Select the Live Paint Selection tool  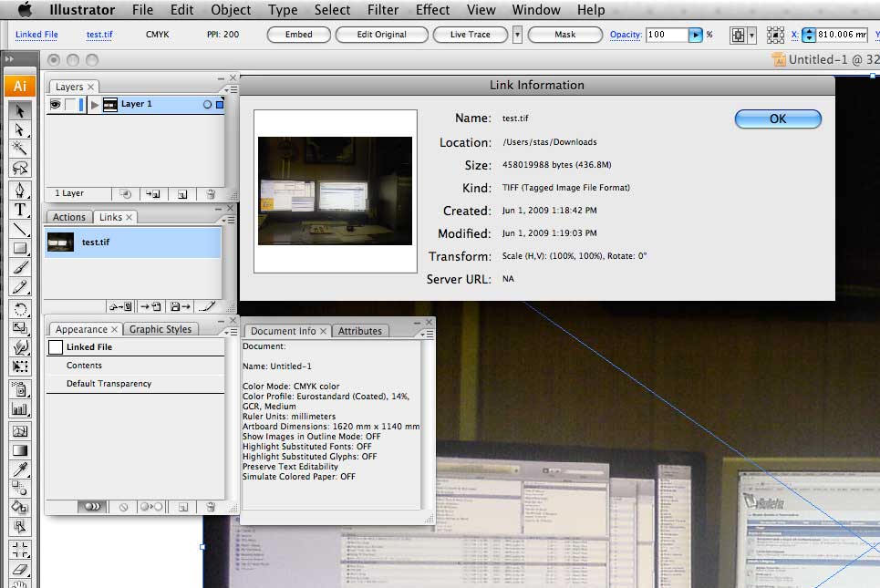tap(20, 526)
